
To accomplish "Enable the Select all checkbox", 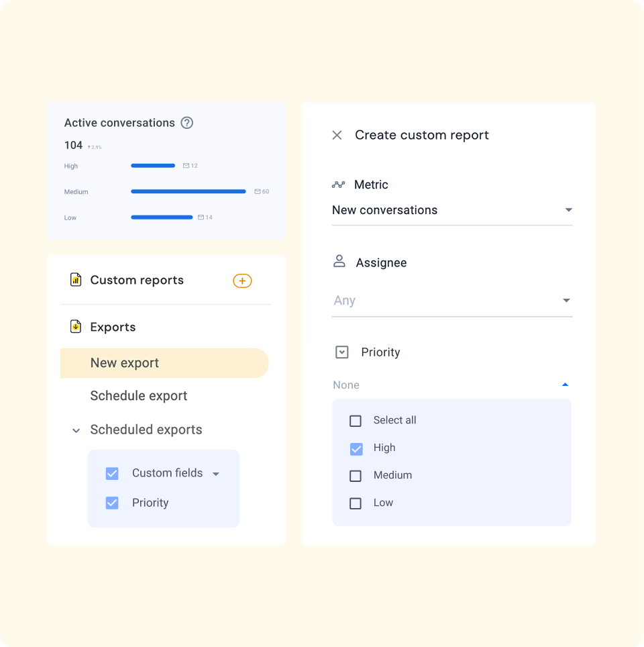I will point(356,421).
